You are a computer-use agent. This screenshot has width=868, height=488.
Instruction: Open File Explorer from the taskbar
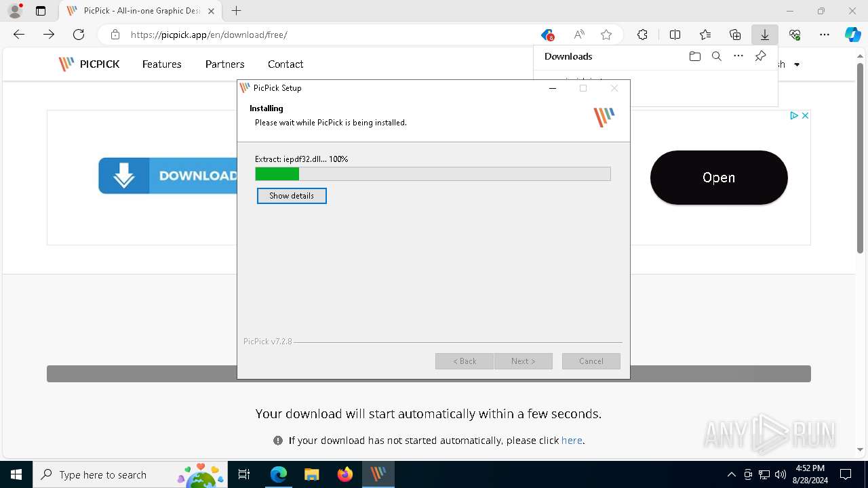coord(311,474)
